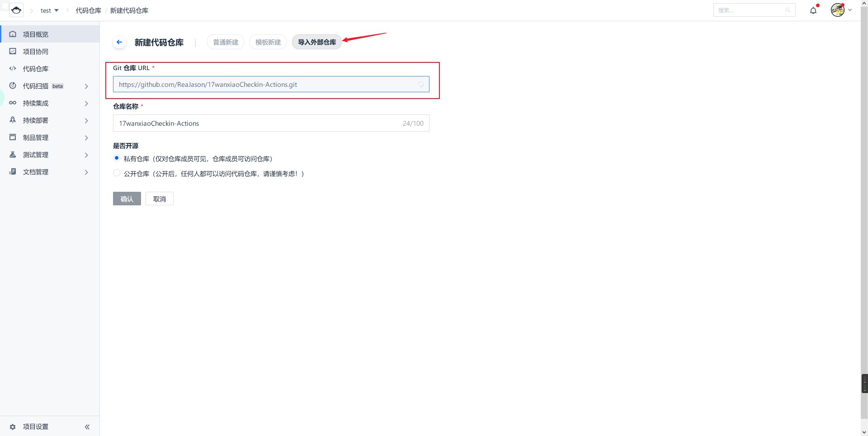This screenshot has width=868, height=436.
Task: Click the CODING logo icon
Action: pos(16,10)
